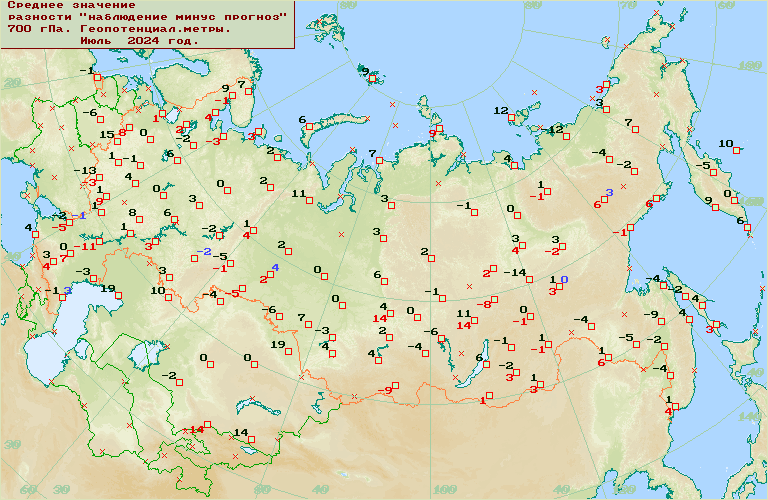768x500 pixels.
Task: Click the blue station value "-1"
Action: tap(79, 216)
